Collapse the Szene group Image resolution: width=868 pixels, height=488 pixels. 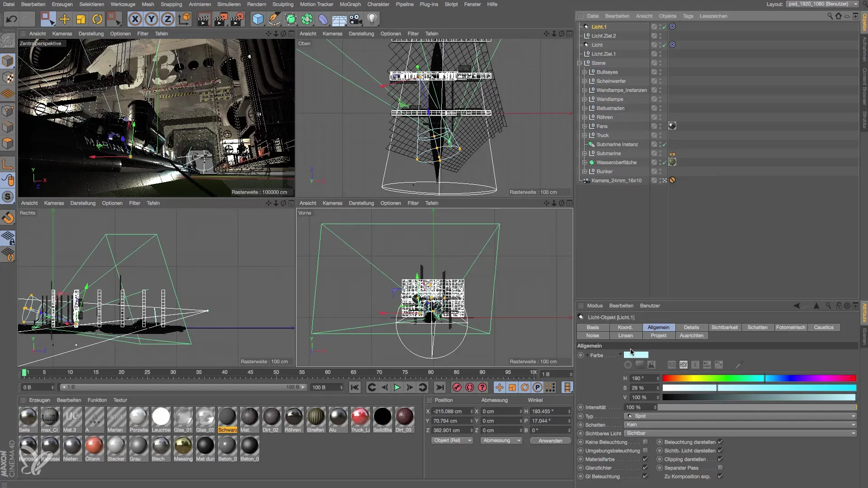coord(579,63)
